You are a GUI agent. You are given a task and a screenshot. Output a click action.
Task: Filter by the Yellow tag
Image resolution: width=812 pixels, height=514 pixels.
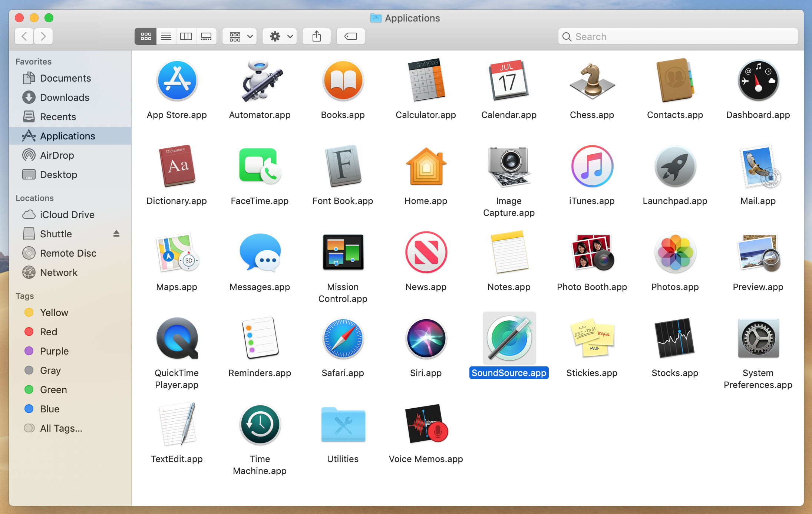tap(70, 313)
